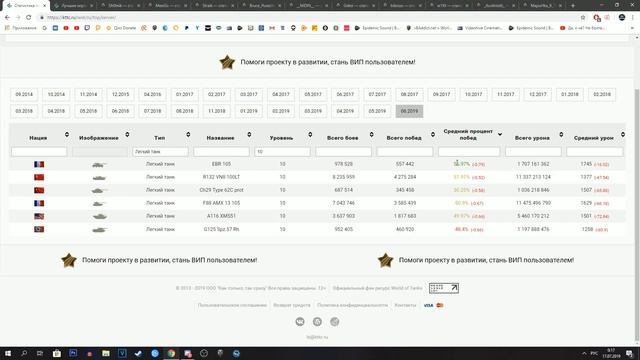Click the F88 AMX 13 105 name

tap(221, 203)
